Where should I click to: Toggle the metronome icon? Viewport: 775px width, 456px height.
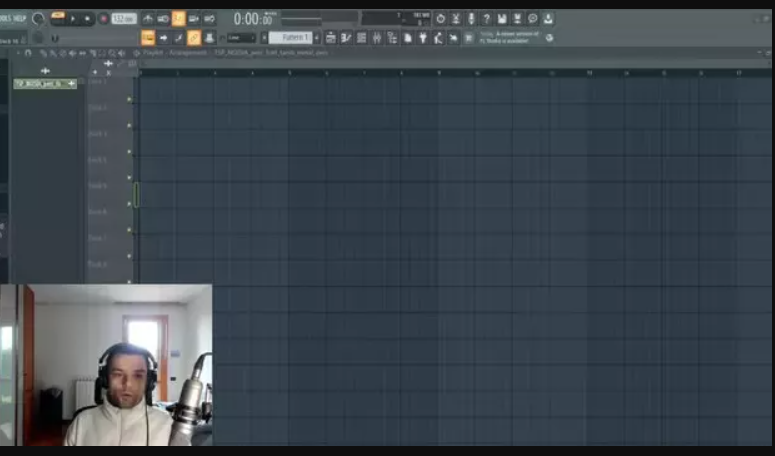(148, 19)
